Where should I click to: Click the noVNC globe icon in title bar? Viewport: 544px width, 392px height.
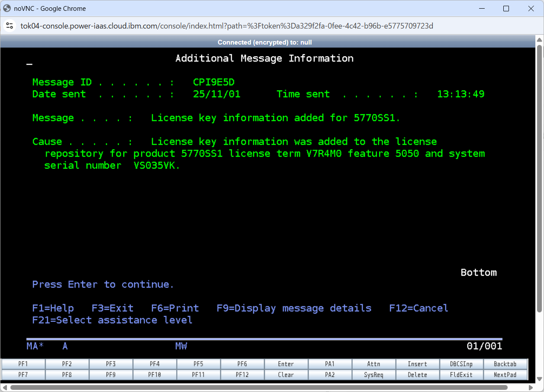(x=7, y=8)
